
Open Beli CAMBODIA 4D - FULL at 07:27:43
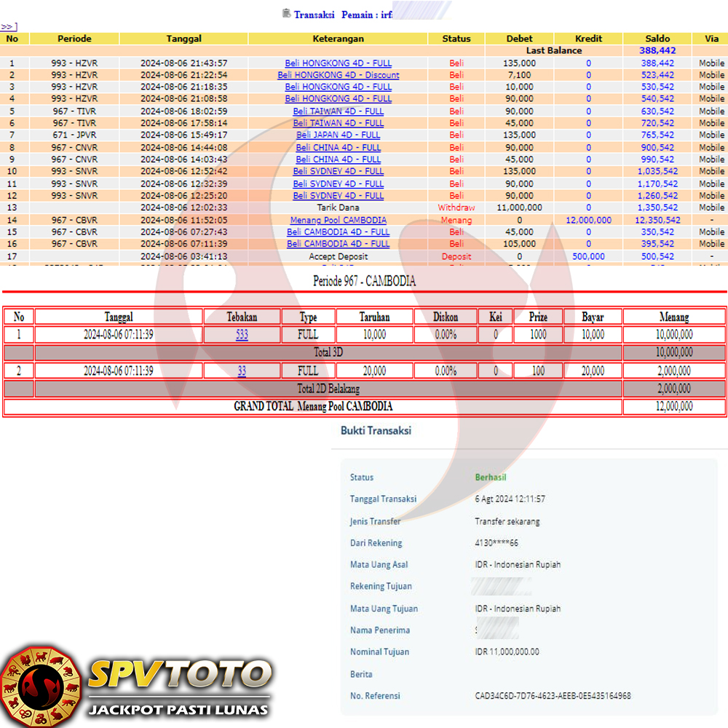click(x=338, y=232)
